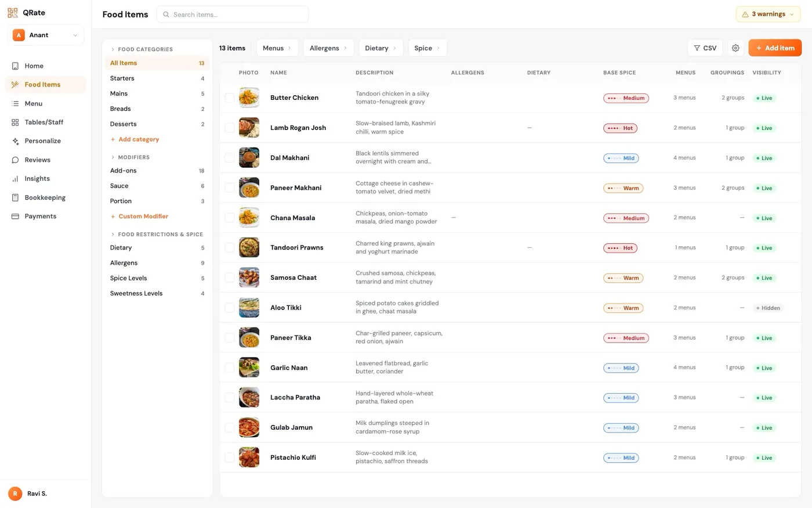
Task: Check the Dal Makhani row checkbox
Action: 230,158
